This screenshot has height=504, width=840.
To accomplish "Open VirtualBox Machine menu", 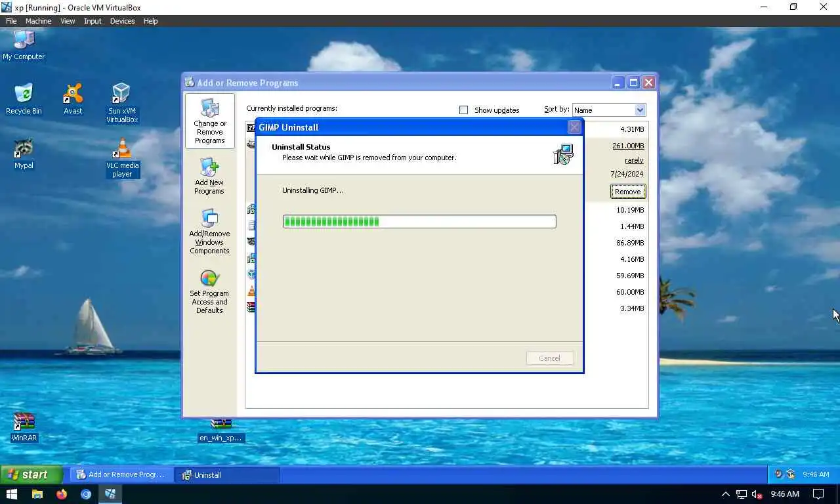I will point(38,21).
